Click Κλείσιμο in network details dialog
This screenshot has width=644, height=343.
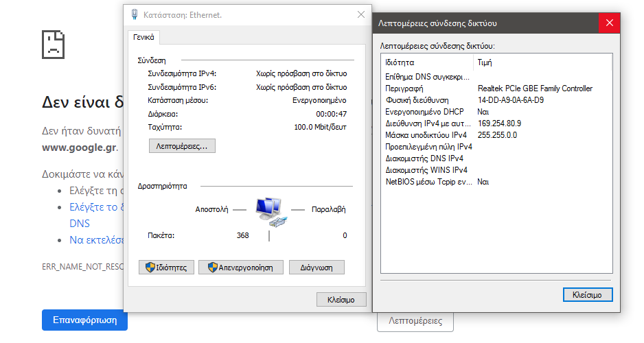(x=587, y=295)
